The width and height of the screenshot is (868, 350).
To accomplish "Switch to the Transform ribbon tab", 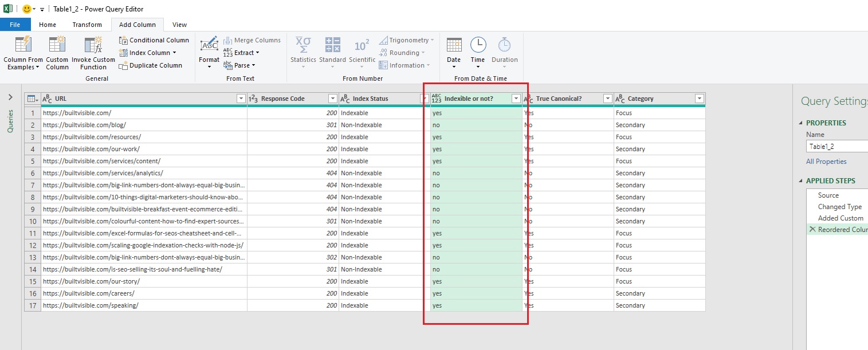I will point(87,25).
